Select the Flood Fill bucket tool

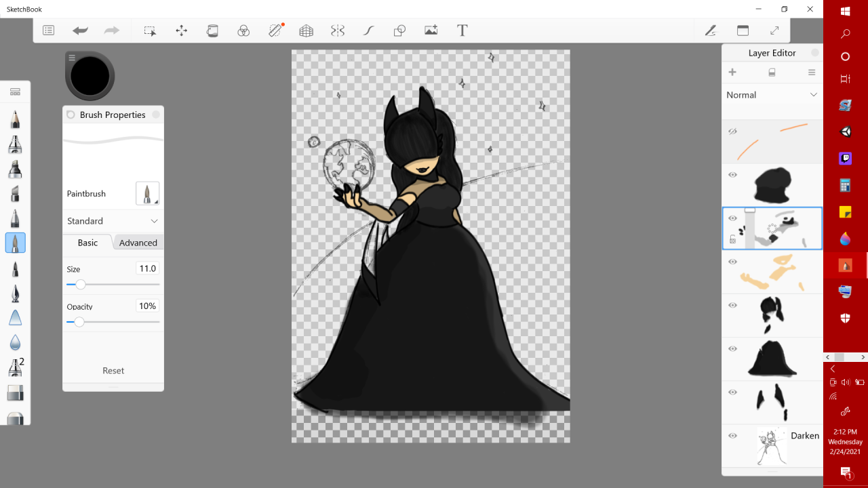click(x=212, y=30)
